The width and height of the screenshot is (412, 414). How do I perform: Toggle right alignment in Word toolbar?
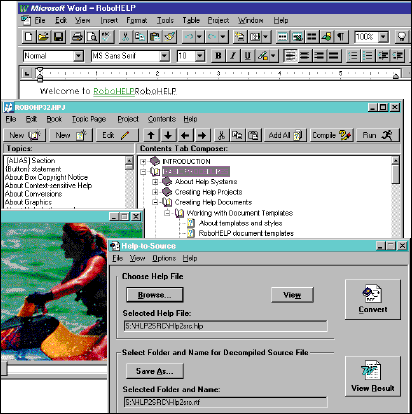[319, 56]
